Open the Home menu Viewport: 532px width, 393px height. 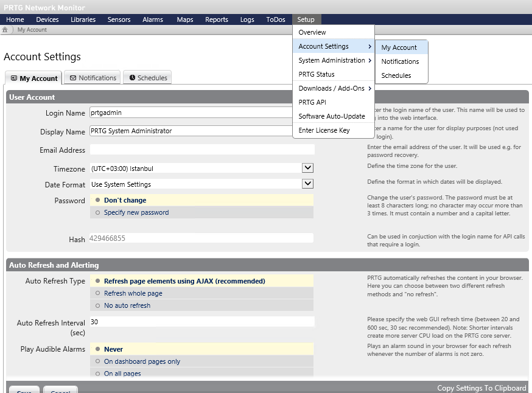coord(15,19)
